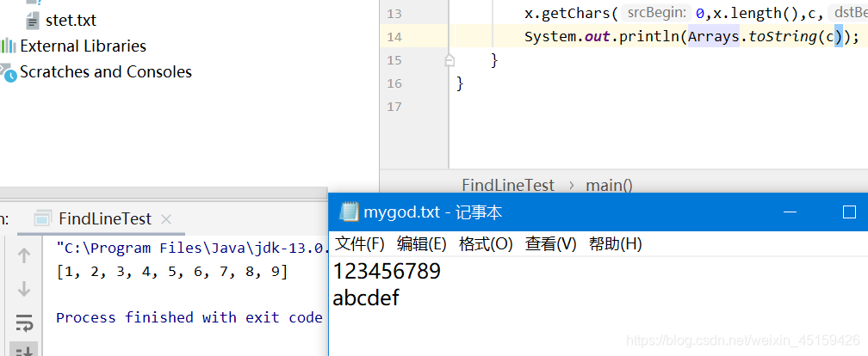Open Notepad 文件(F) menu
Screen dimensions: 868x356
pyautogui.click(x=360, y=244)
